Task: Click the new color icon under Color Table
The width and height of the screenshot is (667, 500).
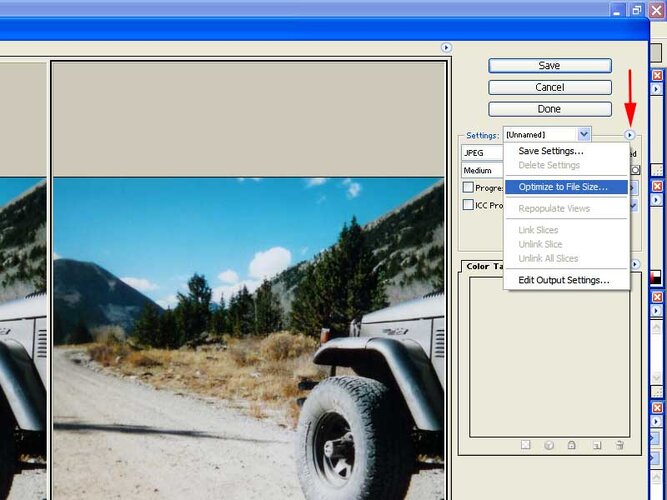Action: [x=597, y=445]
